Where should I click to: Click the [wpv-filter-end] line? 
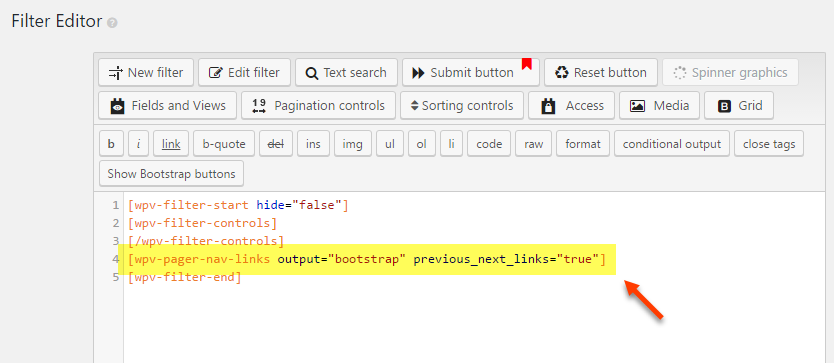click(x=185, y=278)
